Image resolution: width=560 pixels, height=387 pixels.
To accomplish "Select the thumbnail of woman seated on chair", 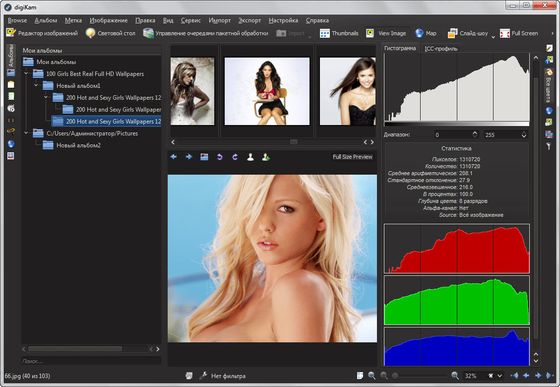I will [267, 91].
